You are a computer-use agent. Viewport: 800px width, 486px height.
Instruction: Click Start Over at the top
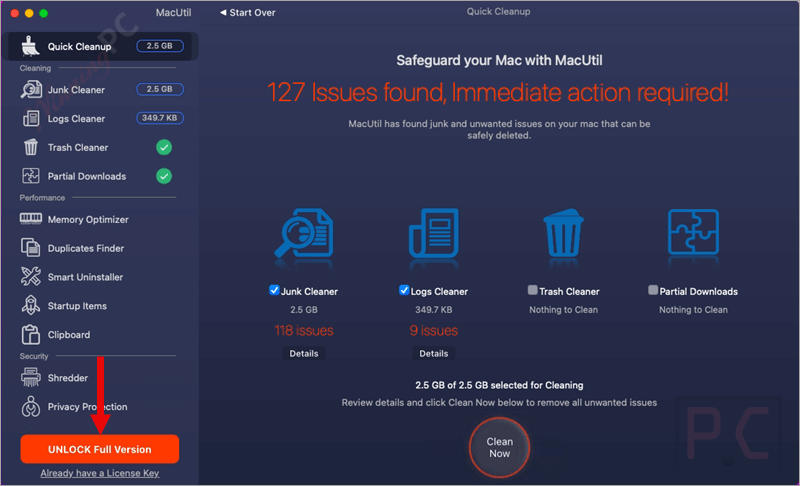[247, 12]
